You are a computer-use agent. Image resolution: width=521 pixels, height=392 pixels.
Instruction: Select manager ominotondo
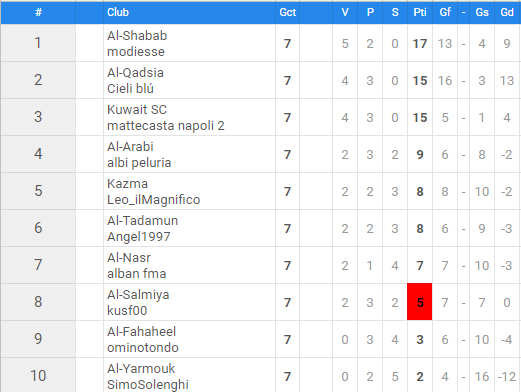click(143, 348)
